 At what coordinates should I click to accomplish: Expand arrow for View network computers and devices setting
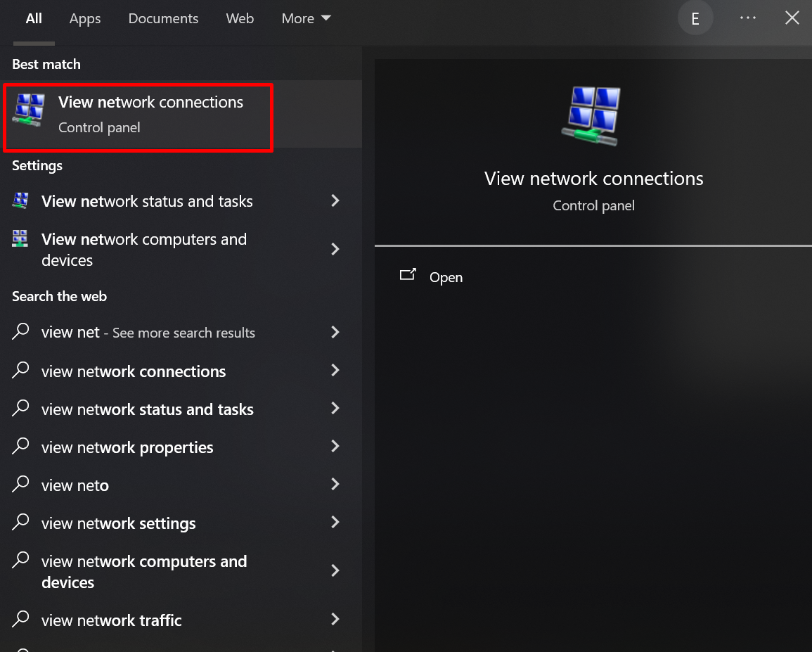point(335,249)
